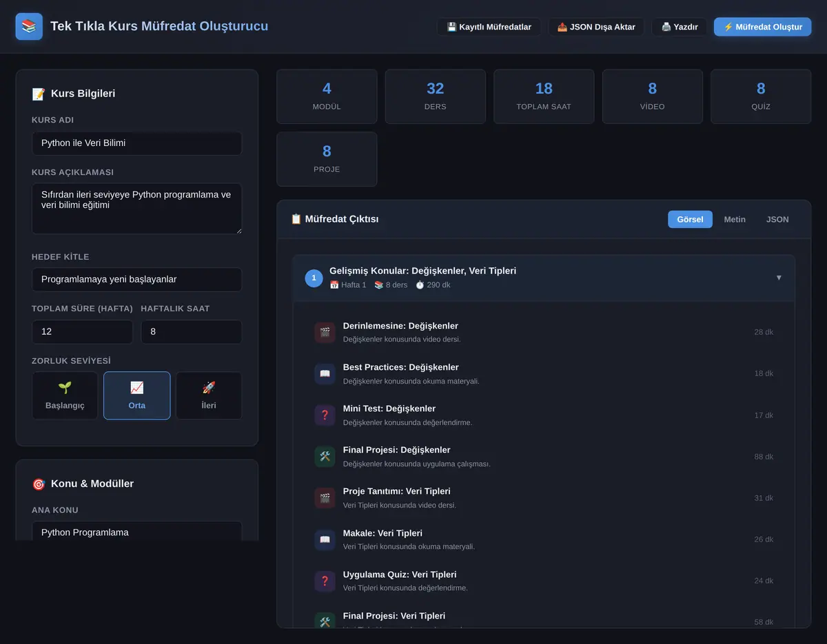
Task: Click the lesson title Derinlemesine: Değişkenler
Action: pyautogui.click(x=400, y=326)
